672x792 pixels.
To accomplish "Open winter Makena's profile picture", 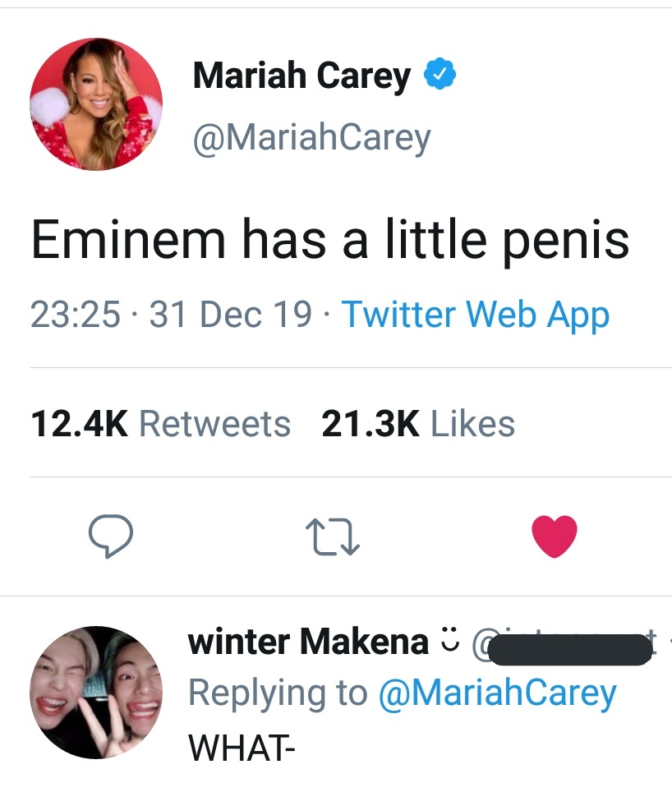I will pos(96,692).
